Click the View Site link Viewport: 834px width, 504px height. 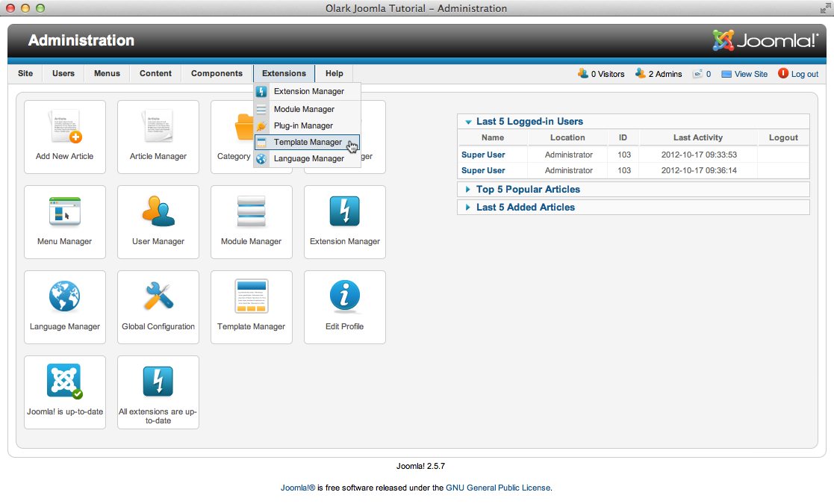(x=749, y=73)
